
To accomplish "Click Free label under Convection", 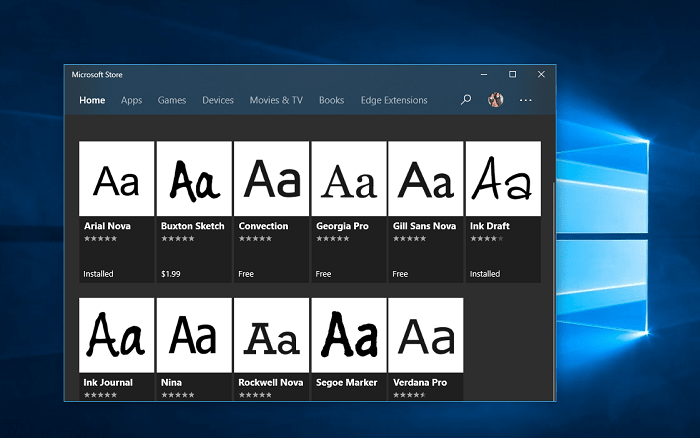I will tap(246, 274).
